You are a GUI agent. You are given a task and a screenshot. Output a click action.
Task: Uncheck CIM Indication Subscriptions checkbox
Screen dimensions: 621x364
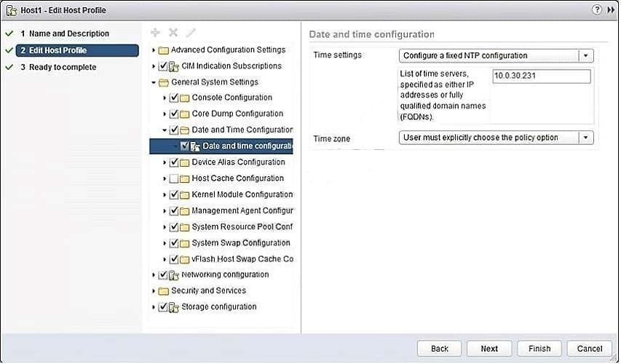click(x=163, y=66)
